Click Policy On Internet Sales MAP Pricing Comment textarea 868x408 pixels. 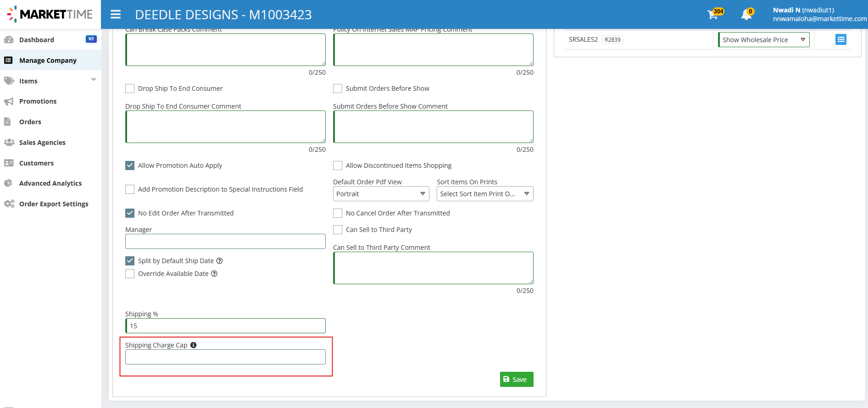pos(433,50)
